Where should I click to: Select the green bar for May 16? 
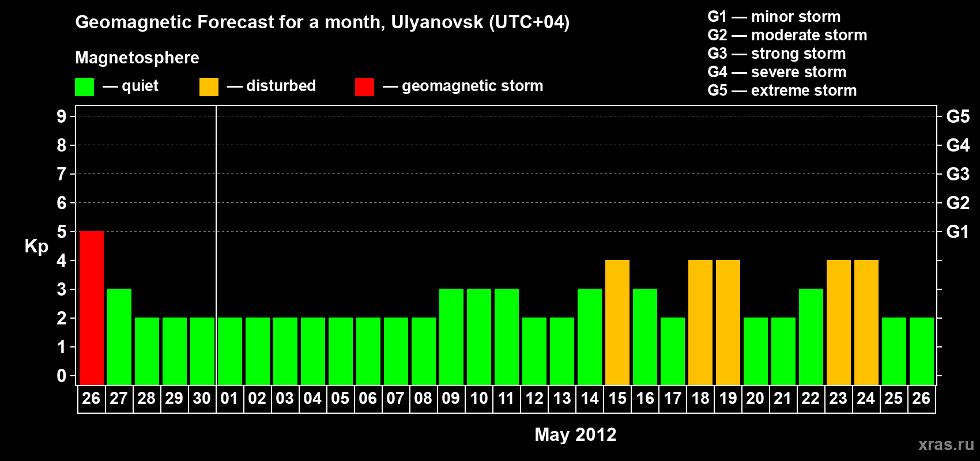[x=645, y=337]
